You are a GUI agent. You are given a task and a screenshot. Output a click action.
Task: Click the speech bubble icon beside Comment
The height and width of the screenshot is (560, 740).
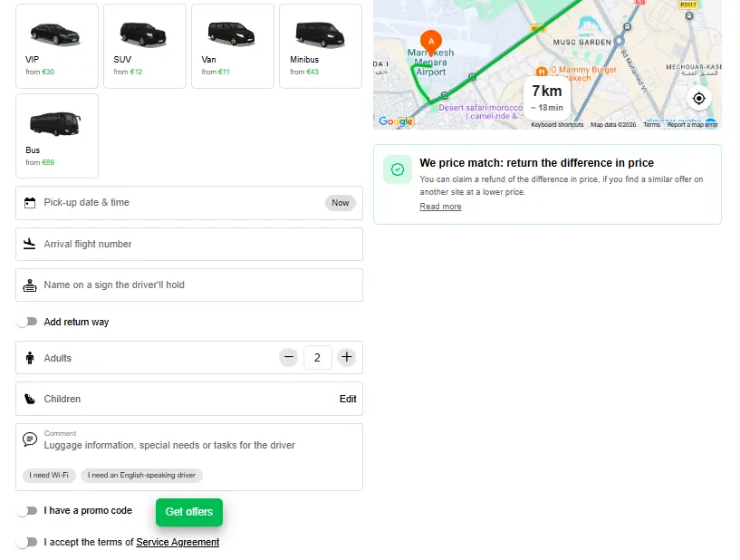[28, 439]
